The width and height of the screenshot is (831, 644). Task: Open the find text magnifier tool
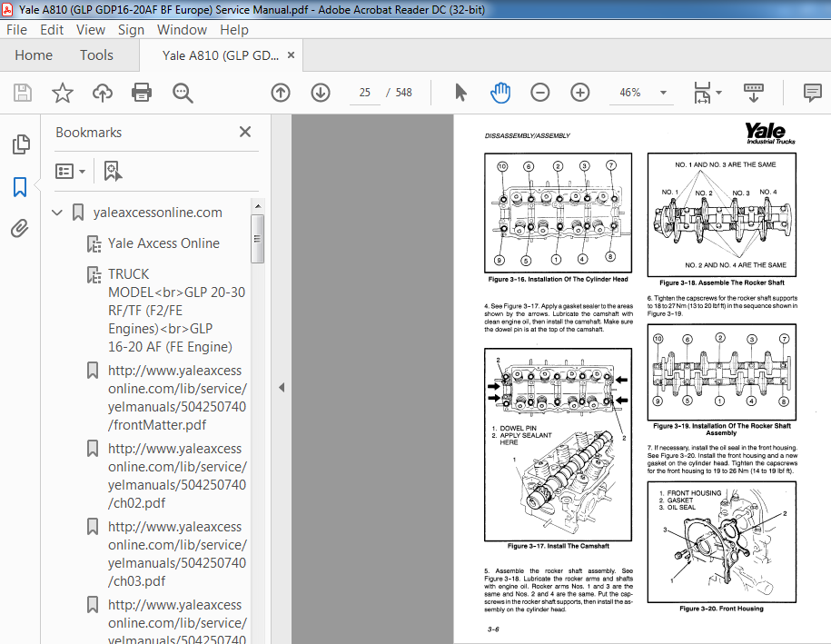click(183, 93)
